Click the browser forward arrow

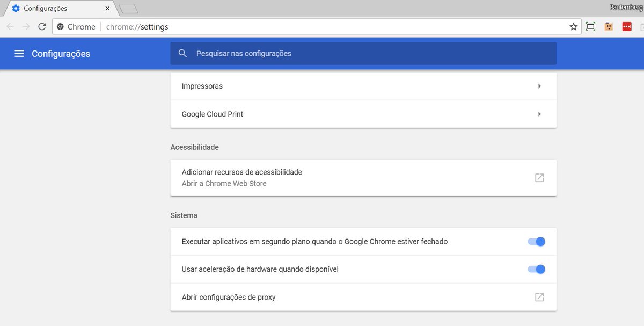click(x=26, y=26)
